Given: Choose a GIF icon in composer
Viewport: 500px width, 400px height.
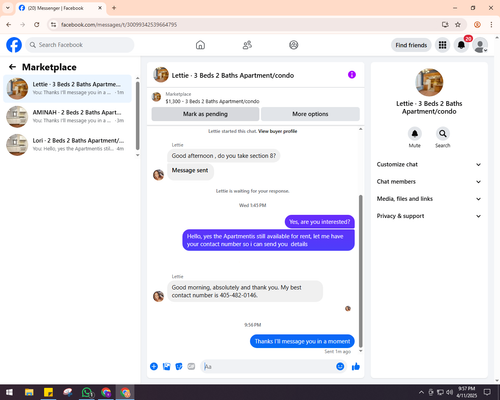Looking at the screenshot, I should tap(191, 367).
